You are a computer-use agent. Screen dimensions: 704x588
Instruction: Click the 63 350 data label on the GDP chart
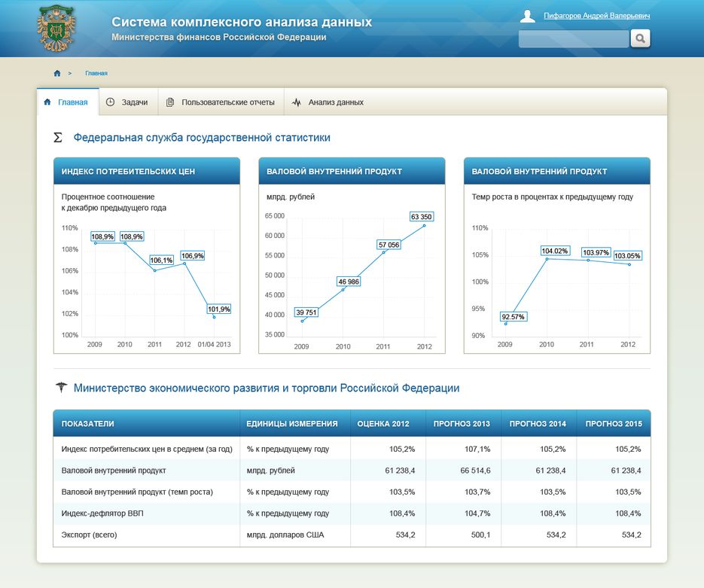tap(421, 217)
